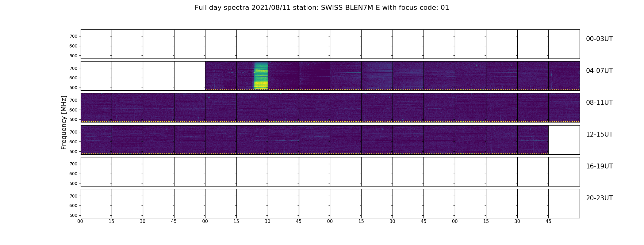Viewport: 644px width, 245px height.
Task: Click the leftmost '00' time axis tick label
Action: (80, 221)
